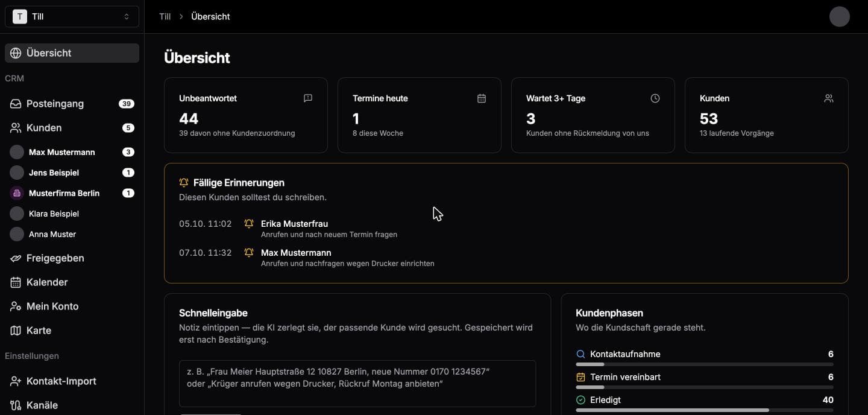This screenshot has width=868, height=415.
Task: Click the calendar-check icon beside Termin vereinbart
Action: [581, 377]
